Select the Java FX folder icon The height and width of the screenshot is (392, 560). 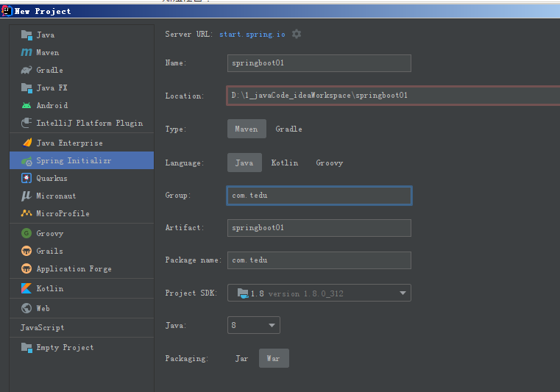click(26, 88)
